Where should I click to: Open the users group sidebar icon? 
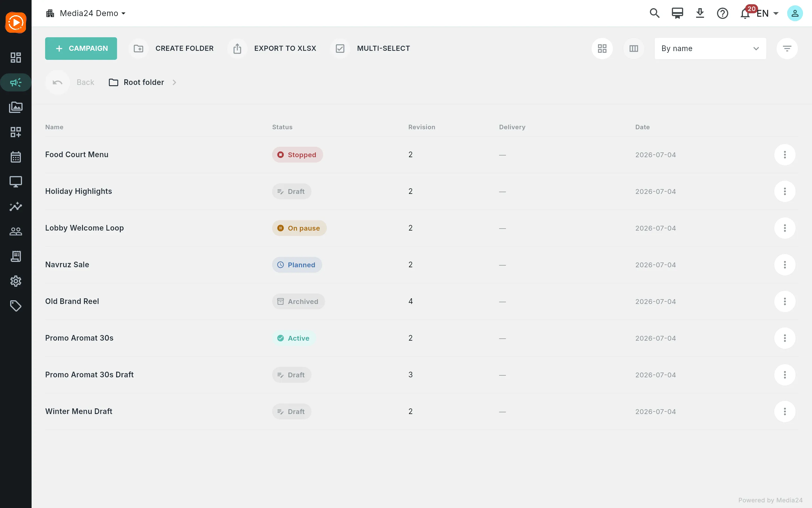(16, 231)
